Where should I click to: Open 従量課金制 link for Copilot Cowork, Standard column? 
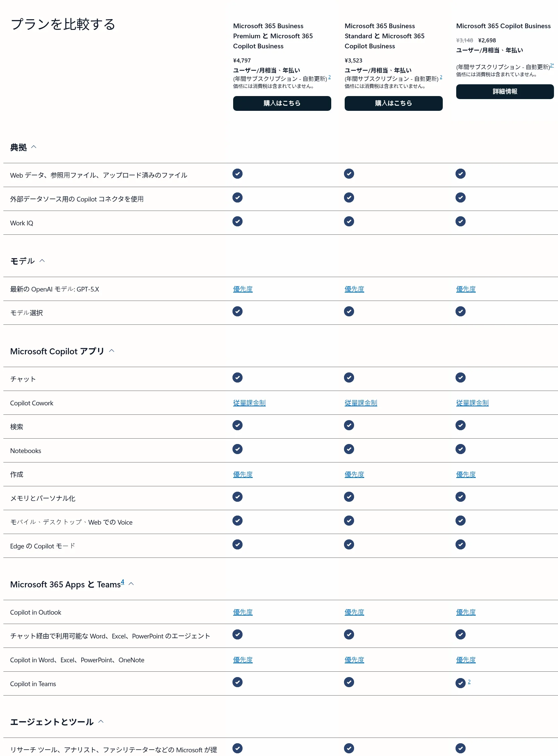[x=361, y=403]
